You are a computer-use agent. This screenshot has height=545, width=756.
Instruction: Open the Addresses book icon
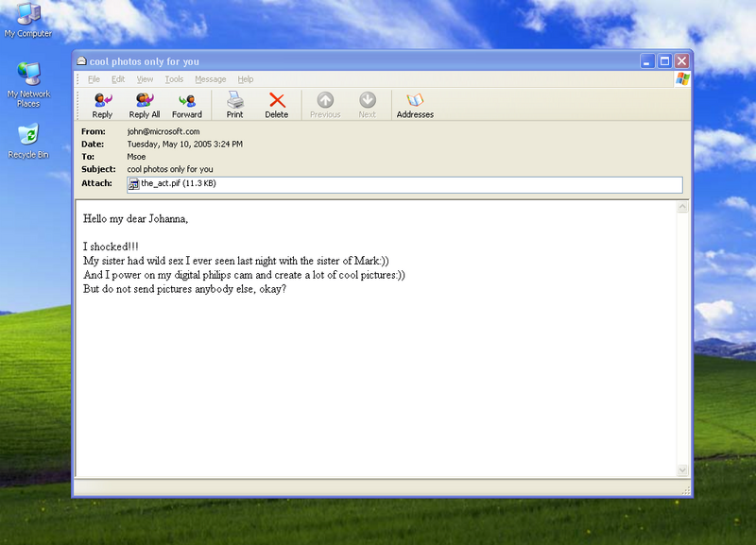point(415,105)
